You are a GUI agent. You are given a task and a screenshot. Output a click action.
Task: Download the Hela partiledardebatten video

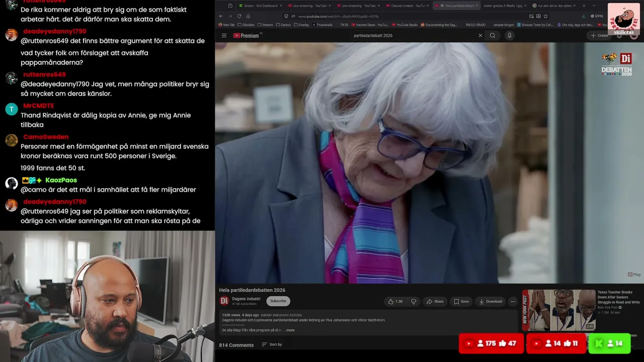(x=491, y=302)
